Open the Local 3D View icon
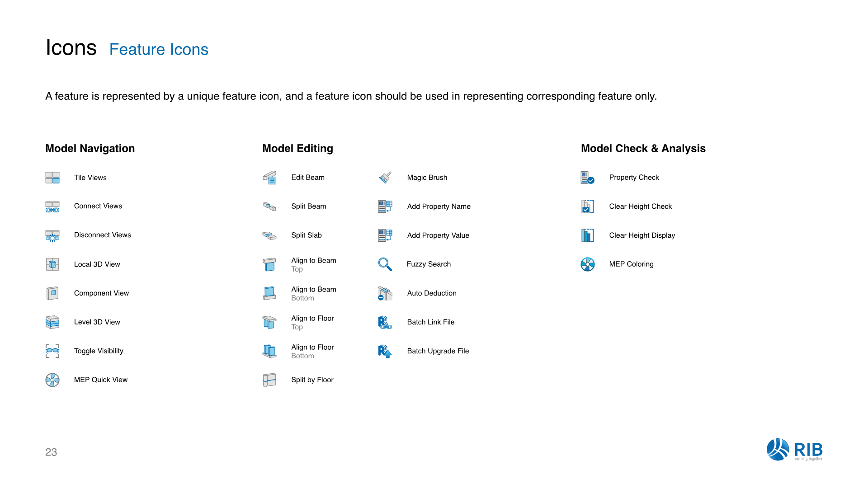The image size is (868, 488). (x=52, y=264)
